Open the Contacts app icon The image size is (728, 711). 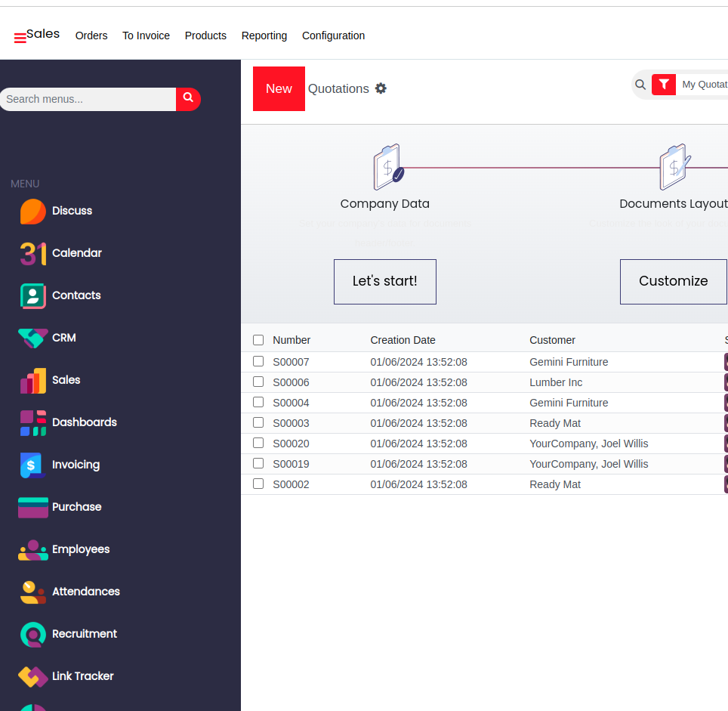(33, 296)
